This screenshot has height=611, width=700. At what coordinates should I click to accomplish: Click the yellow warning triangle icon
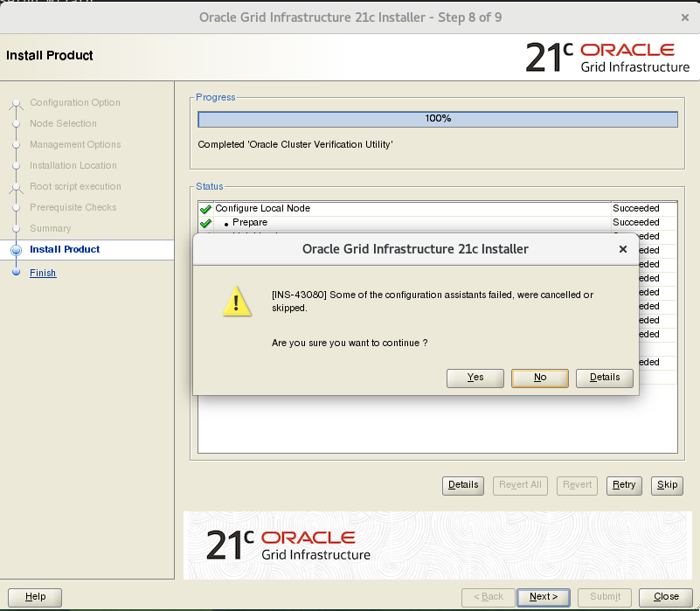pos(237,301)
